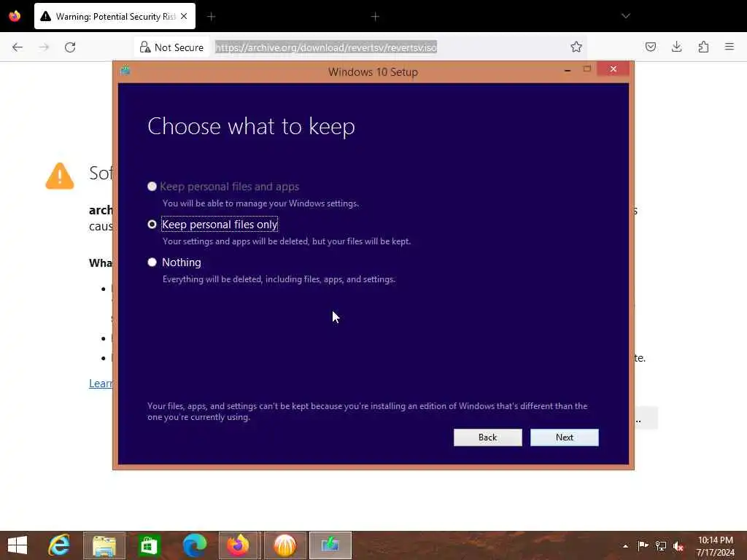Click the archive.org URL address field

pyautogui.click(x=326, y=47)
